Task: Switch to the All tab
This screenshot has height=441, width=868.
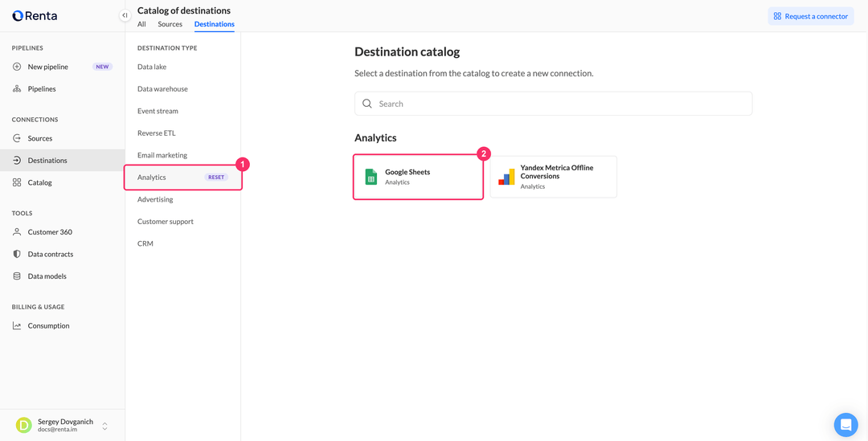Action: (141, 24)
